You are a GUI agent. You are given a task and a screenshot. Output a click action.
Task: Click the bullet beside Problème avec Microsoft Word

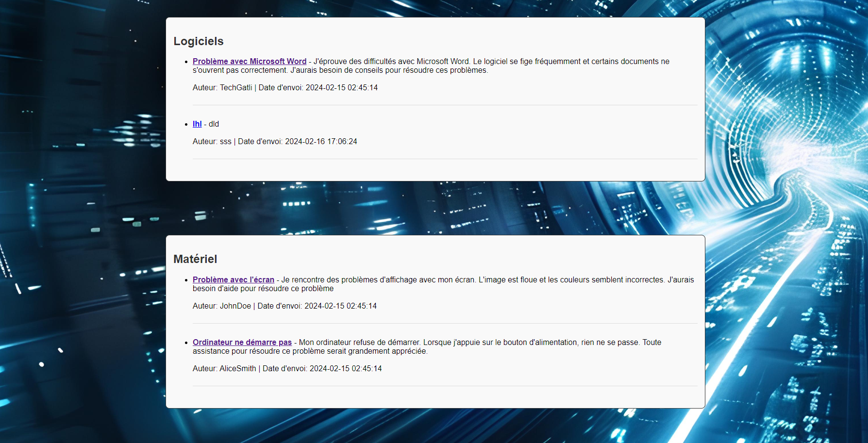coord(186,62)
